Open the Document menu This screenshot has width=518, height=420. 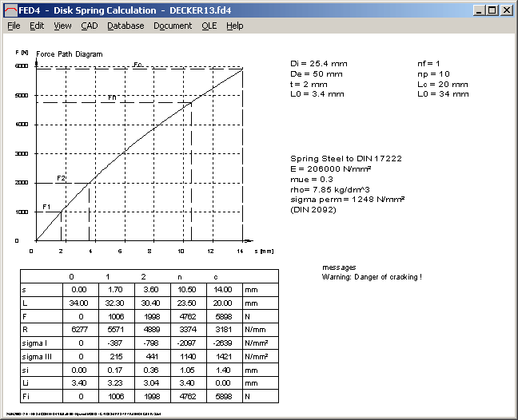tap(173, 26)
